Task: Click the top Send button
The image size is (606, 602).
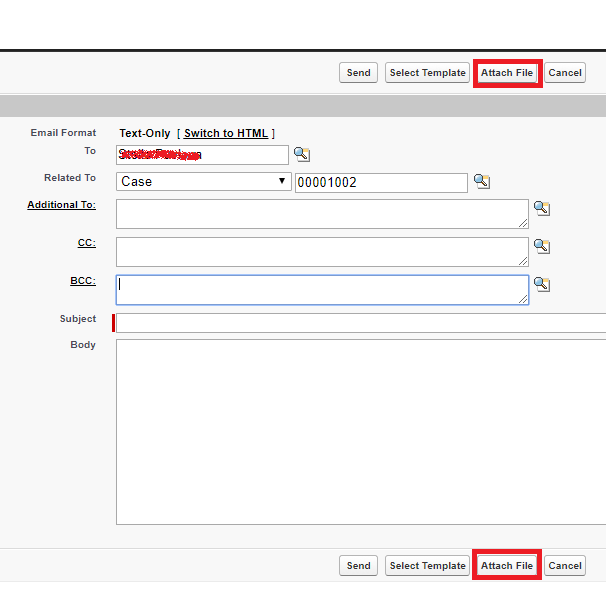Action: pyautogui.click(x=358, y=73)
